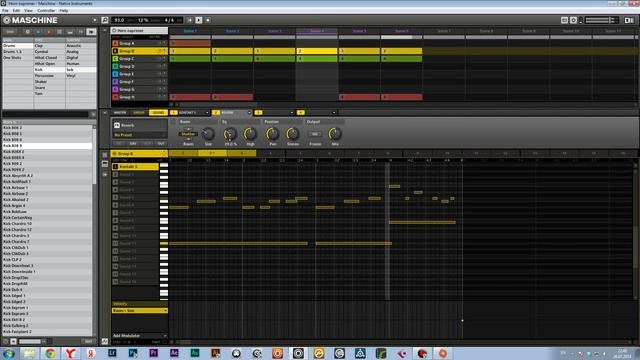640x360 pixels.
Task: Open the Room-Size modulation target dropdown
Action: (140, 311)
